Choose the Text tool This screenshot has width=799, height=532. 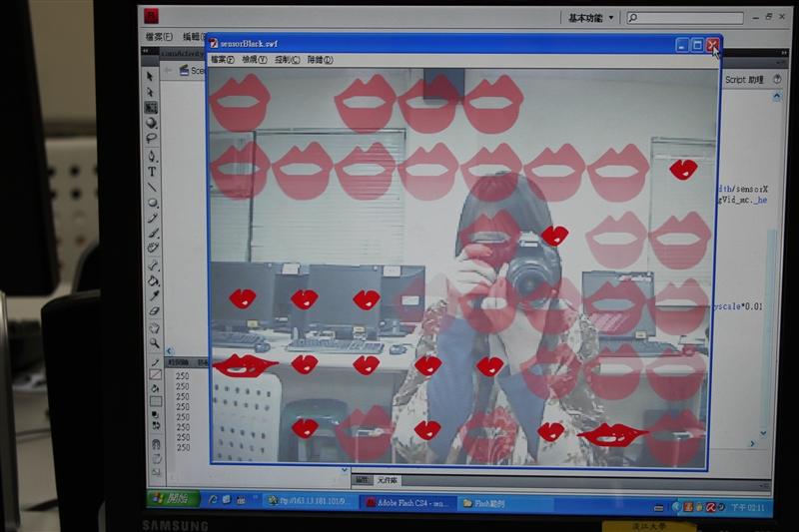coord(152,172)
